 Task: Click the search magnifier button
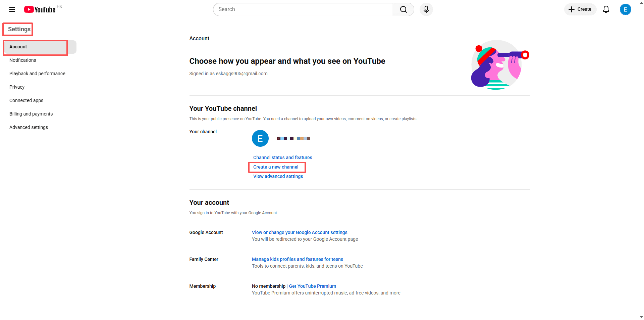pos(404,9)
